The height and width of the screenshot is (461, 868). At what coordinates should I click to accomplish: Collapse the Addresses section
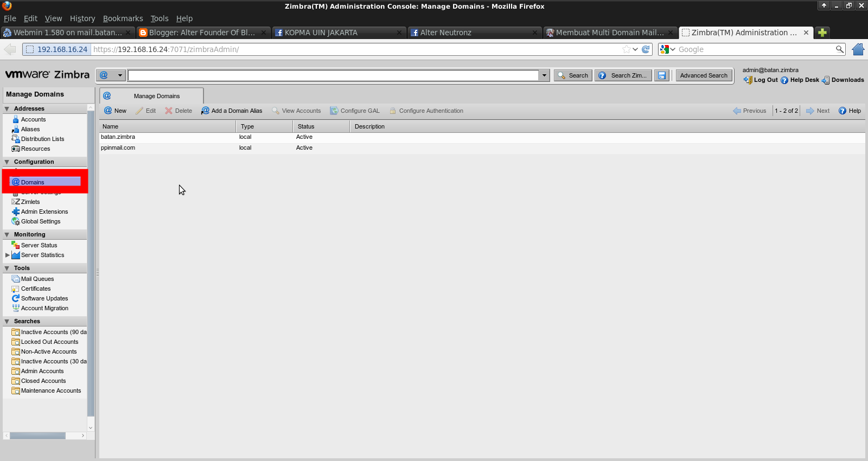point(7,109)
